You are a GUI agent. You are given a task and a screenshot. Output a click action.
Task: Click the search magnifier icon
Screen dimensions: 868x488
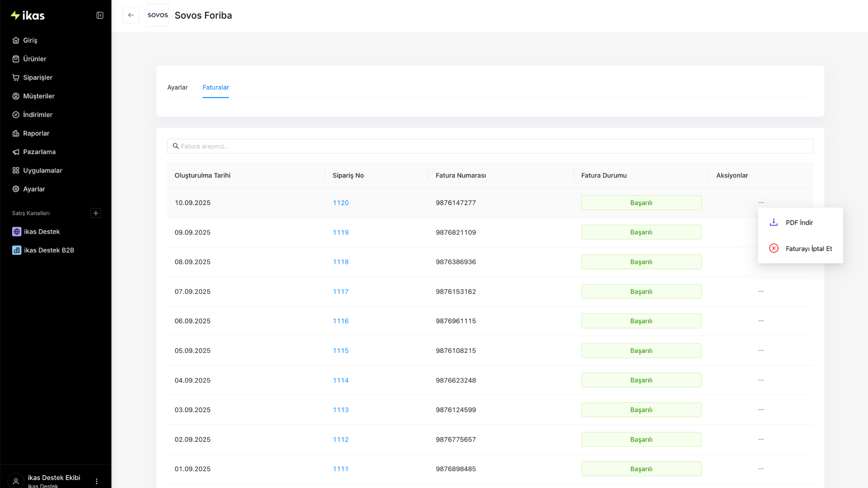(x=176, y=146)
